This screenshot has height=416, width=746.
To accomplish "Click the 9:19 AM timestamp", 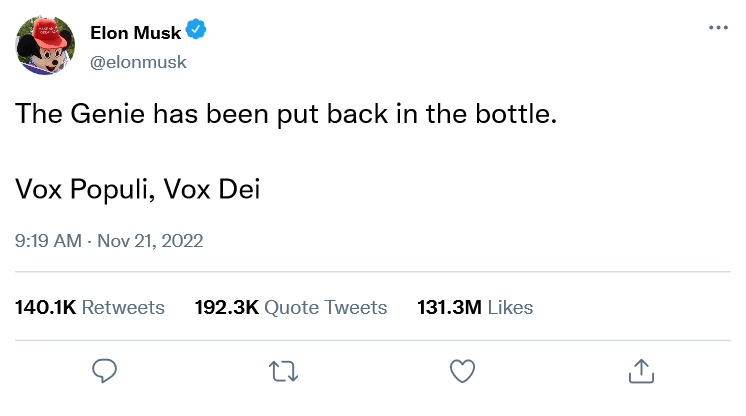I will pos(47,241).
